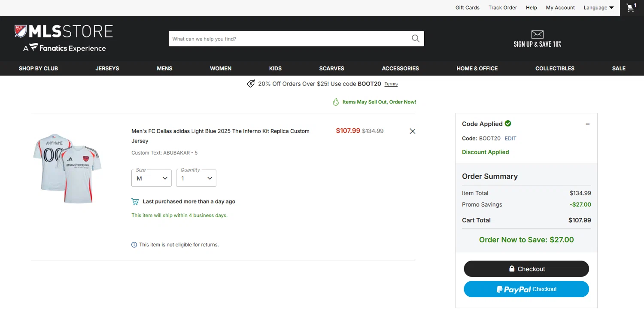Open the Help link

532,8
